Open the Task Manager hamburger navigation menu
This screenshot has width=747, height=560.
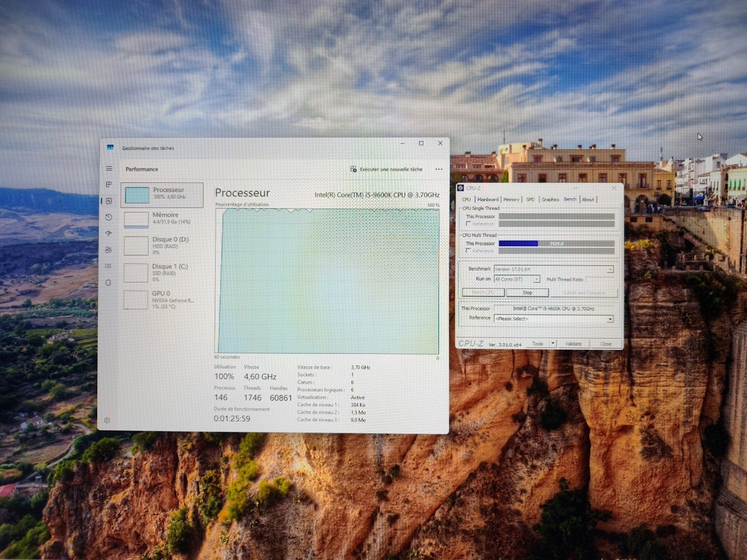[109, 168]
